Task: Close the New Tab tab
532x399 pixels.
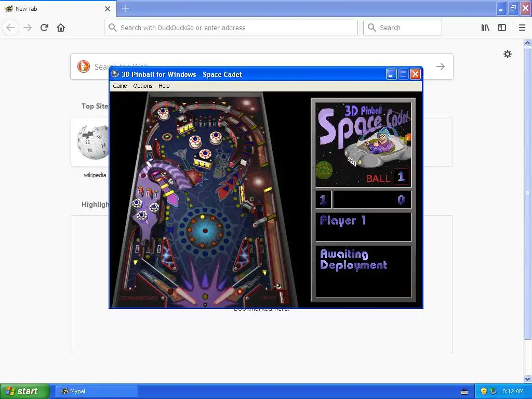Action: [x=108, y=9]
